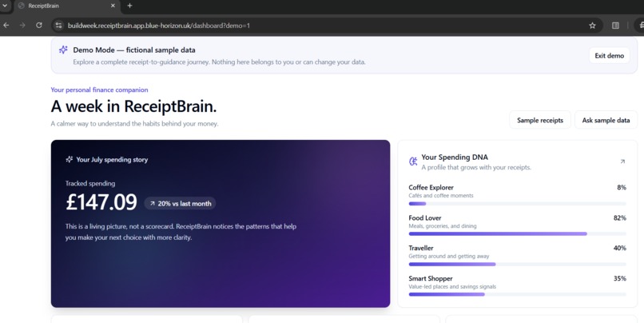Image resolution: width=644 pixels, height=323 pixels.
Task: Click the £147.09 tracked spending amount
Action: pos(101,202)
